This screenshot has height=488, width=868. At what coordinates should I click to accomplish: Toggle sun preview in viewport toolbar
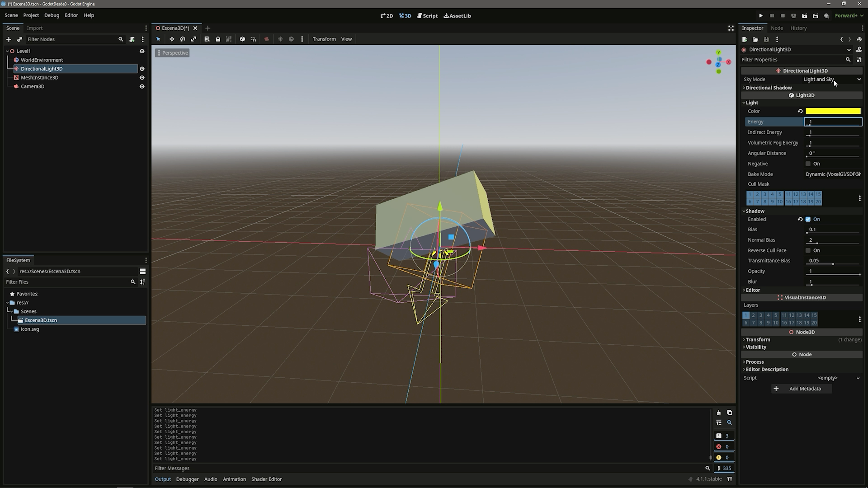click(280, 39)
